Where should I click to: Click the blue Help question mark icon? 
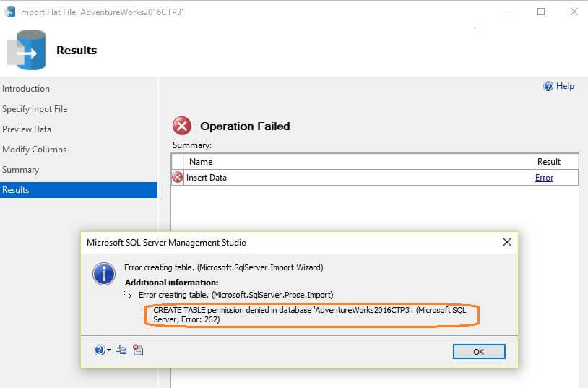[548, 86]
